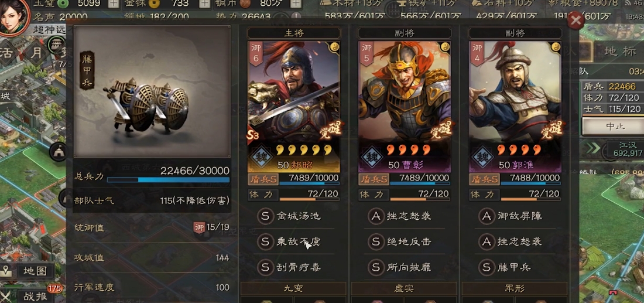
Task: Open the 九变 tactics tab
Action: [x=293, y=288]
